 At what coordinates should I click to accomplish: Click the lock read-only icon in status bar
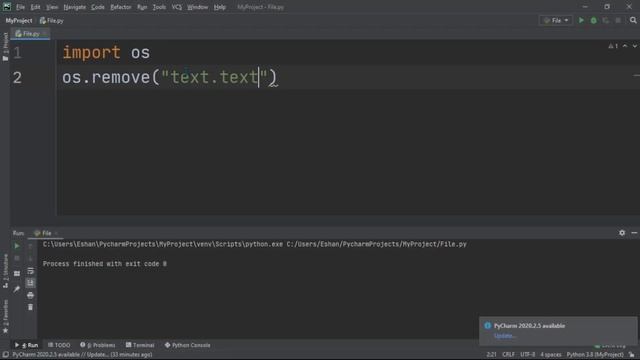[631, 355]
